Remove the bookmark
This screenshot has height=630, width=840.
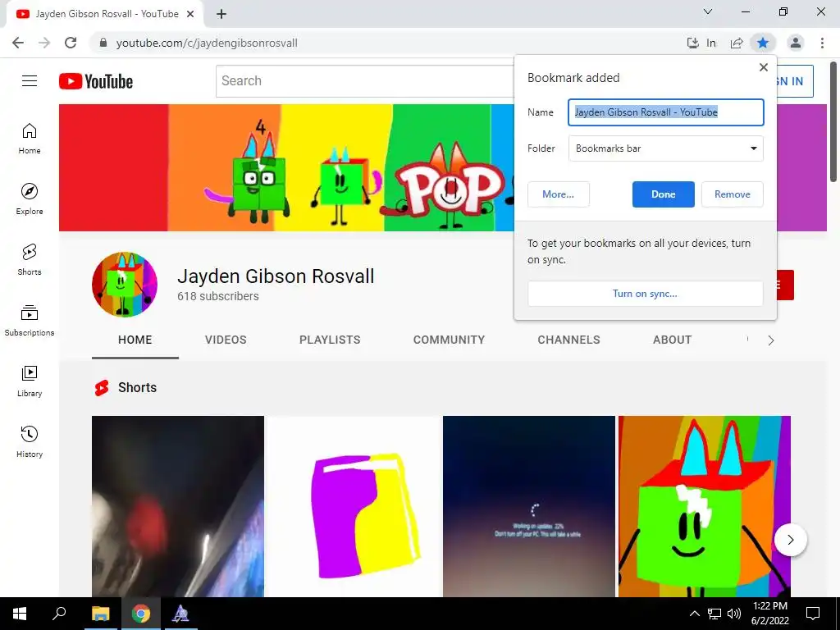tap(733, 194)
